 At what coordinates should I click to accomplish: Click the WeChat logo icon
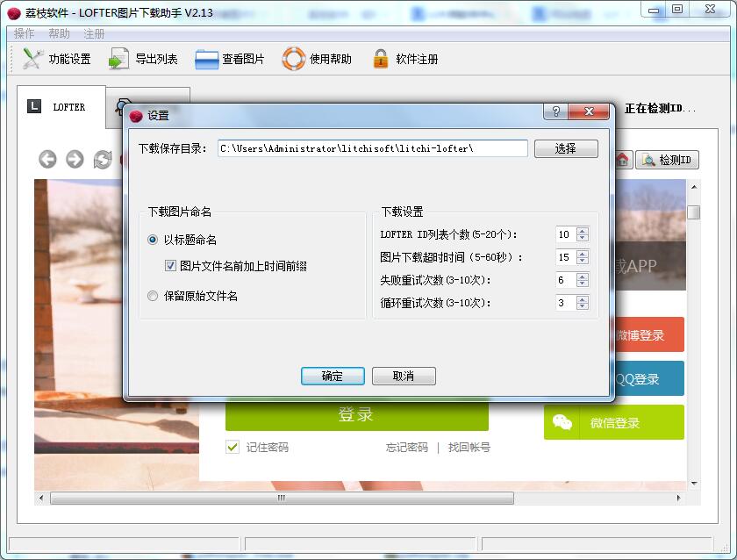(x=562, y=422)
